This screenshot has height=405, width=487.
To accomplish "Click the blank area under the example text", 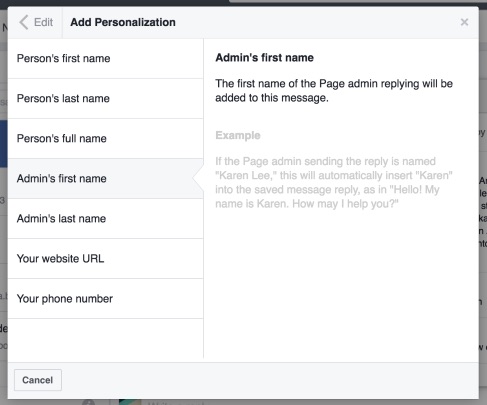I will (341, 285).
